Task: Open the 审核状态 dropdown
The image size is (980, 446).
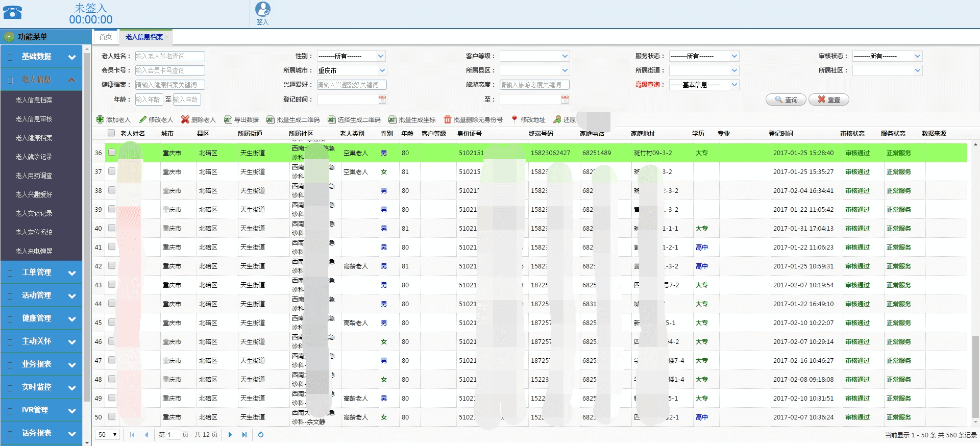Action: point(887,56)
